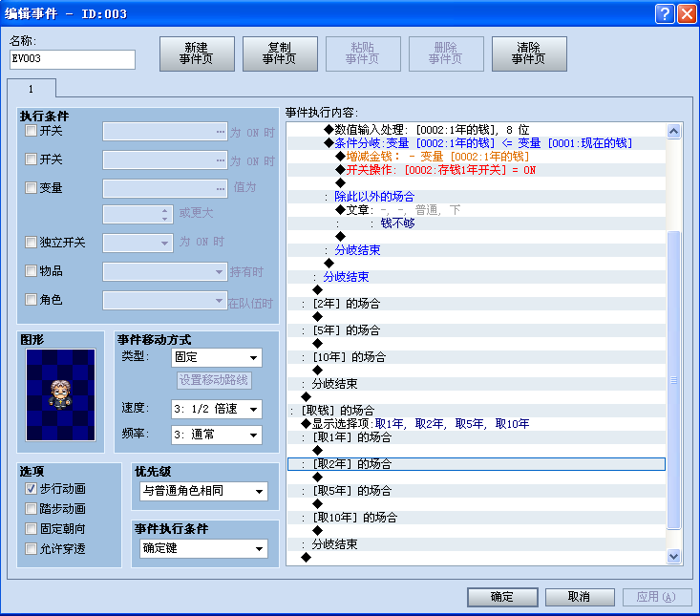700x616 pixels.
Task: Select the [2年] 的场合 line
Action: 477,304
